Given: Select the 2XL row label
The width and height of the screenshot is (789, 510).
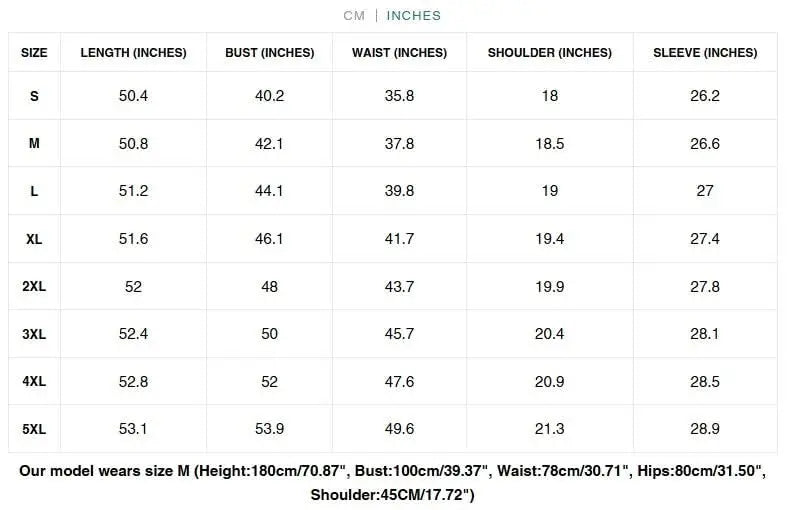Looking at the screenshot, I should click(34, 287).
